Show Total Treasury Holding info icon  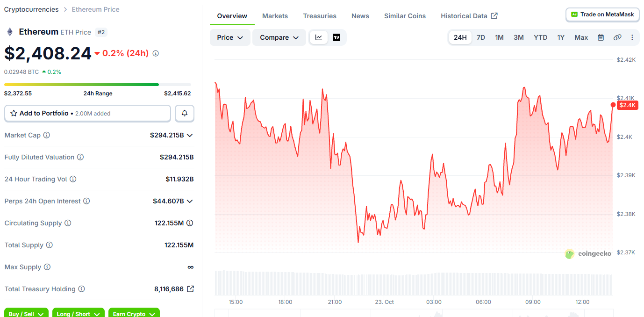[x=81, y=289]
